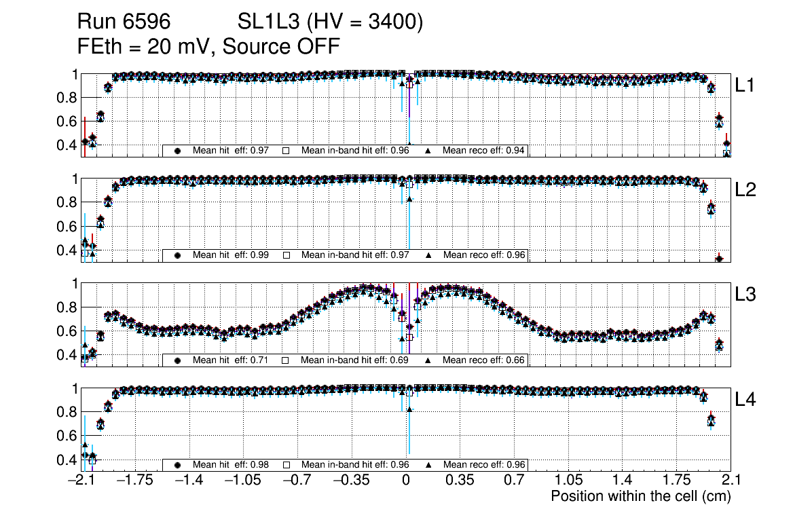Select the triangle marker in L2 legend
812x524 pixels.
[428, 255]
